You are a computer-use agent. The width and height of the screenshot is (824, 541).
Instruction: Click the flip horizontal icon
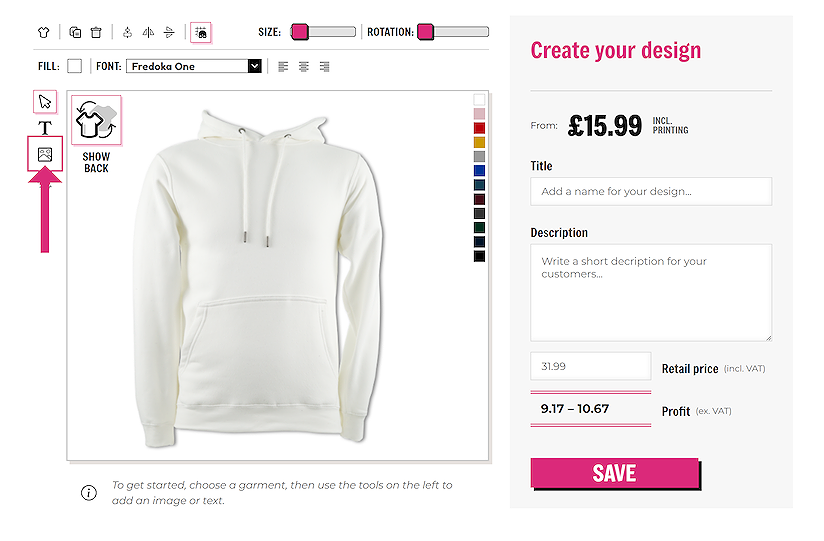click(148, 32)
